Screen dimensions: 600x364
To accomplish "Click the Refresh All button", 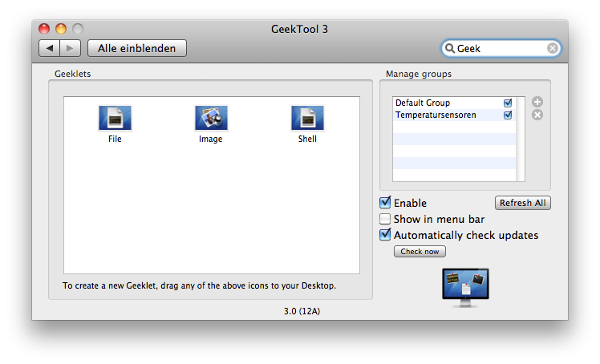I will pyautogui.click(x=523, y=203).
